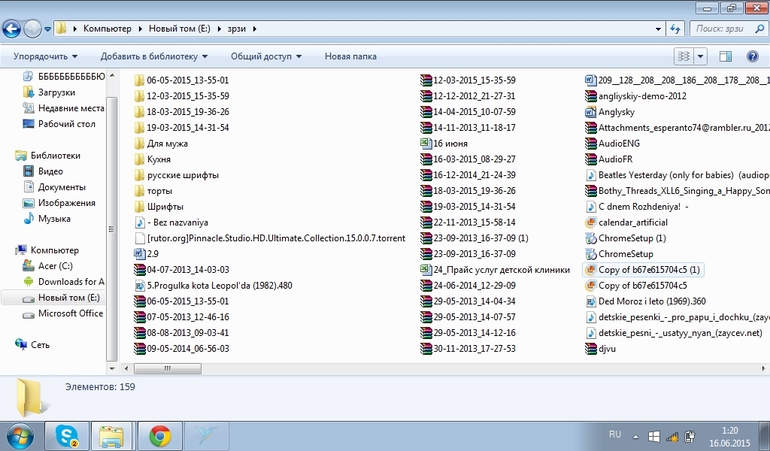
Task: Open the Загрузки folder in sidebar
Action: (x=57, y=92)
